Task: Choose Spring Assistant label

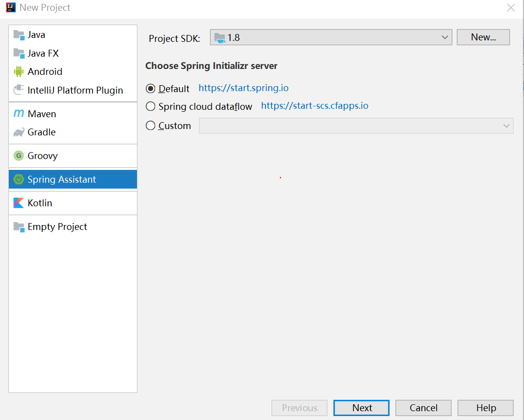Action: [62, 179]
